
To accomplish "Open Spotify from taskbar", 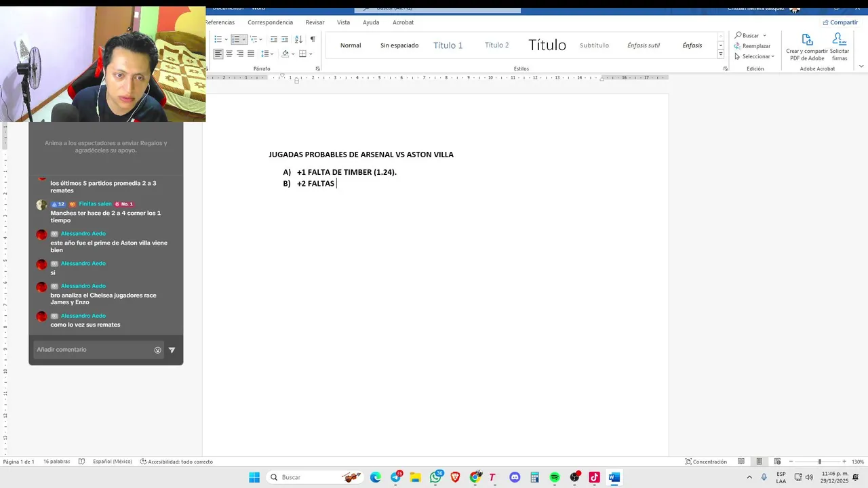I will [555, 477].
